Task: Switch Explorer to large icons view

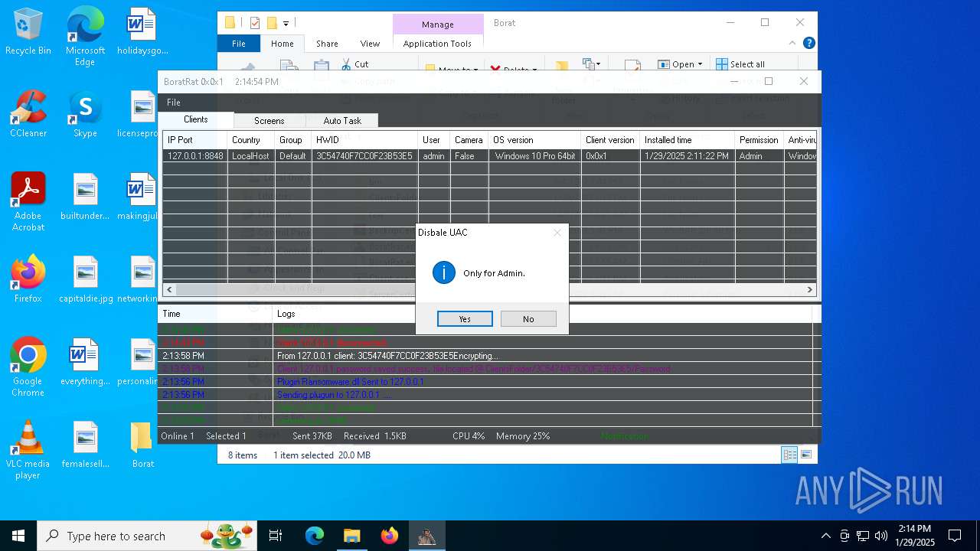Action: [x=805, y=455]
